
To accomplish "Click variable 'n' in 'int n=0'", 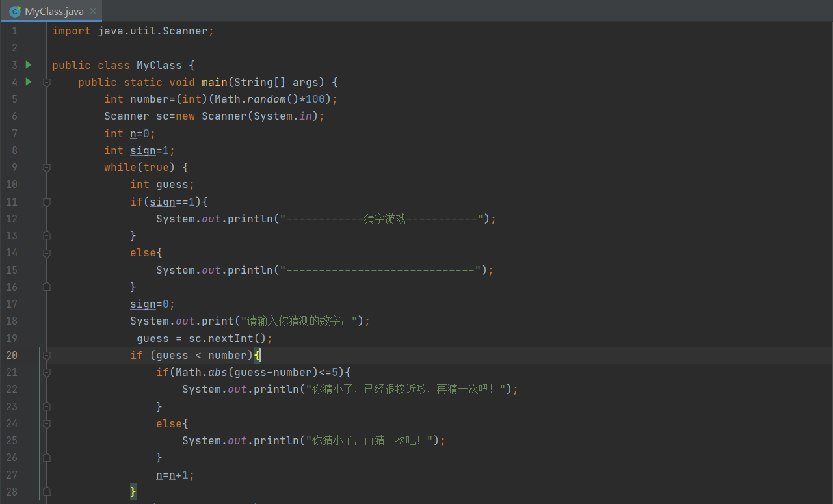I will 133,133.
